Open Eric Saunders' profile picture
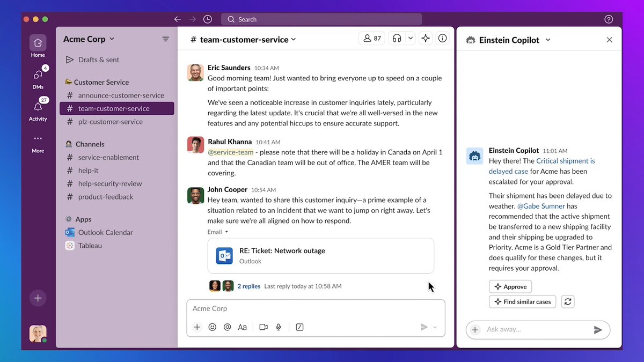This screenshot has height=362, width=644. tap(195, 72)
